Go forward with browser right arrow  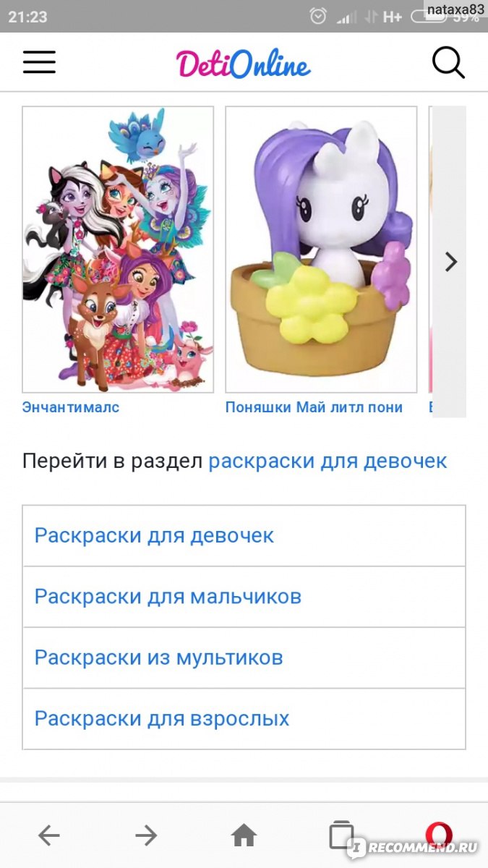pyautogui.click(x=146, y=836)
